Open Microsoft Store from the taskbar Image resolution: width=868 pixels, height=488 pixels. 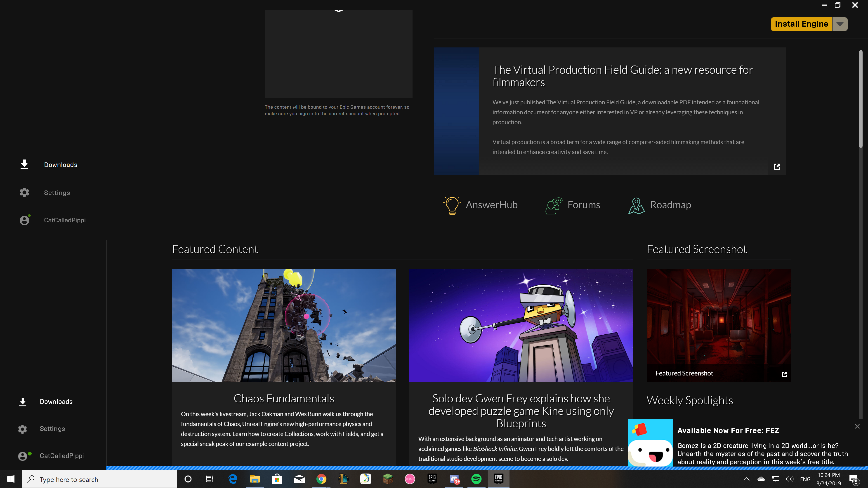tap(277, 479)
